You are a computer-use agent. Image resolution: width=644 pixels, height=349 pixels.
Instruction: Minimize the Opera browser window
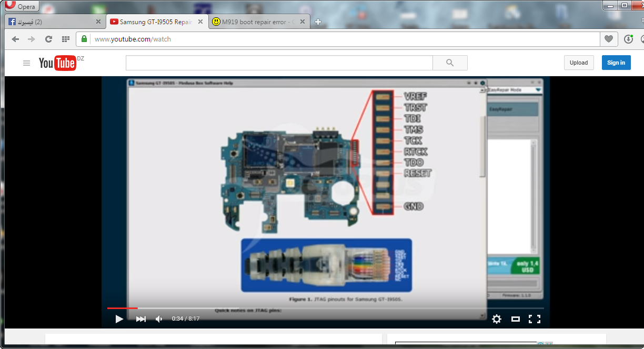click(610, 5)
